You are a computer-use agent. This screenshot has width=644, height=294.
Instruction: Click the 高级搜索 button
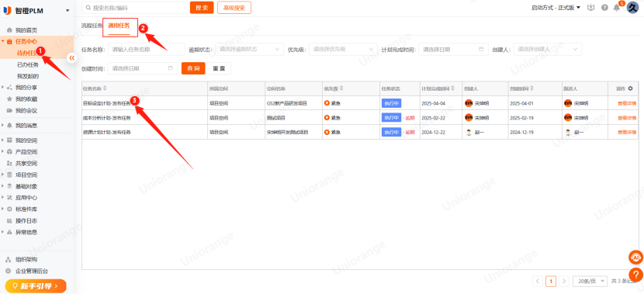click(234, 8)
